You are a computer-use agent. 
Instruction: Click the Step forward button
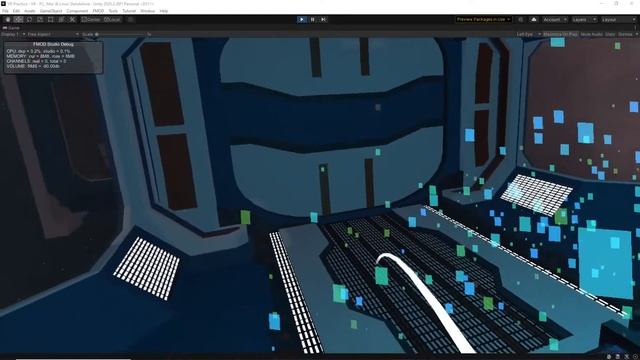(x=323, y=19)
